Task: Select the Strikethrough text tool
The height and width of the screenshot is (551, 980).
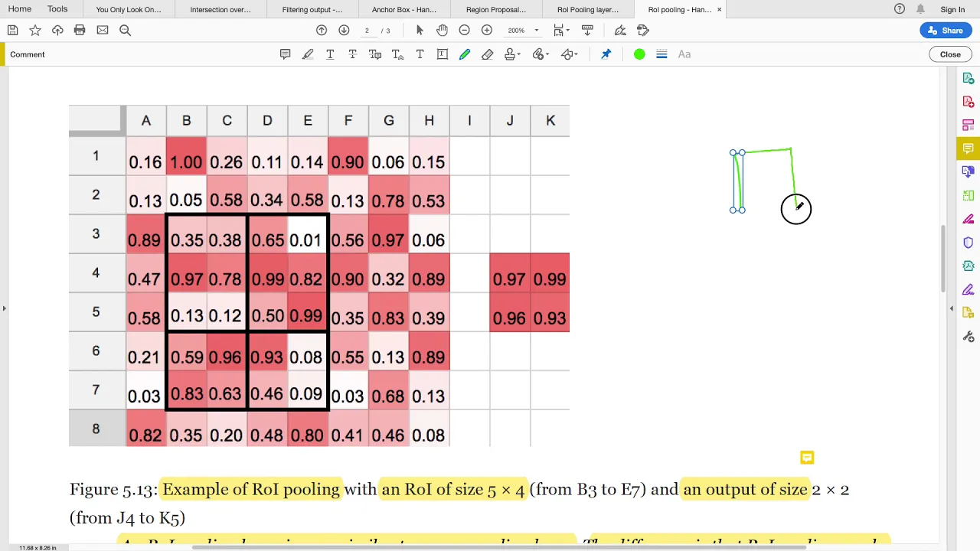Action: pyautogui.click(x=352, y=54)
